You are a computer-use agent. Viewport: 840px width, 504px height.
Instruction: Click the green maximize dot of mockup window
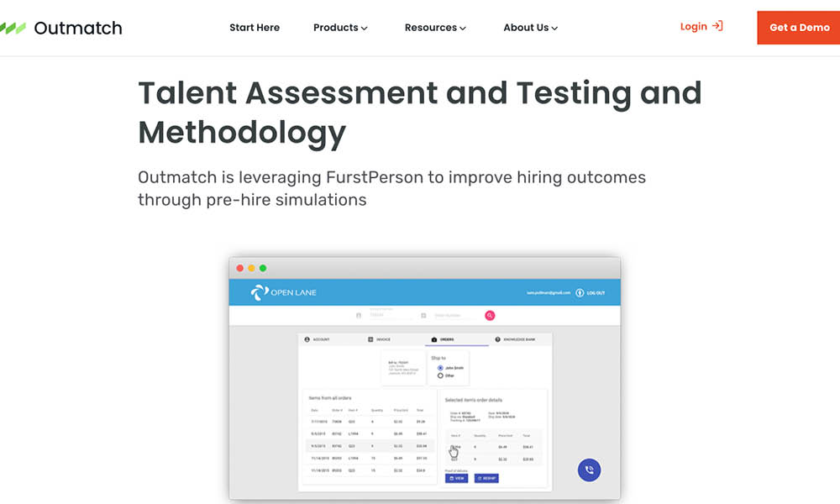coord(262,268)
